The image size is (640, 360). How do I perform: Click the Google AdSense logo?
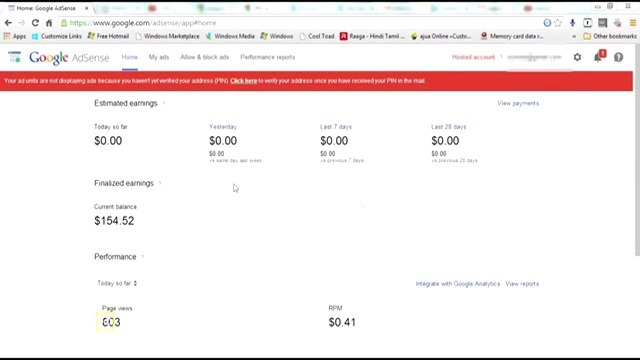point(69,58)
